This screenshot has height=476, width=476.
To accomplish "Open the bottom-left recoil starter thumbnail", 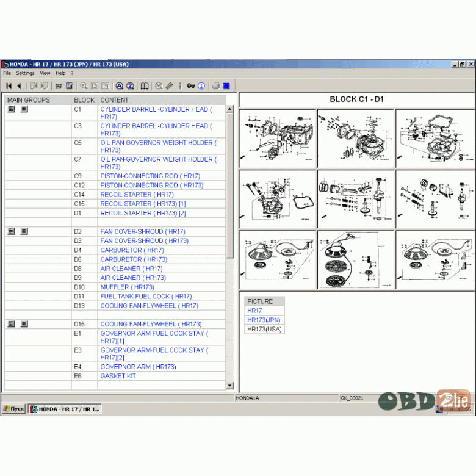I will click(277, 259).
